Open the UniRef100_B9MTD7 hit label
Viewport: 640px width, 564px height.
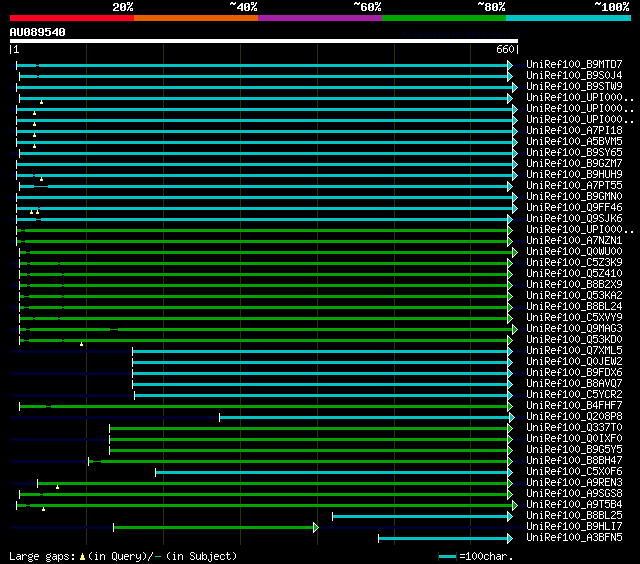tap(574, 64)
